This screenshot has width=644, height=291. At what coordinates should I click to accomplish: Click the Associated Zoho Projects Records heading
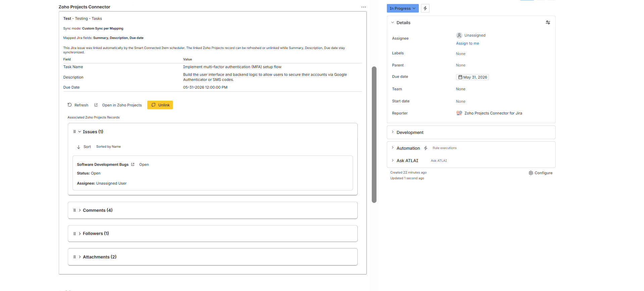94,117
